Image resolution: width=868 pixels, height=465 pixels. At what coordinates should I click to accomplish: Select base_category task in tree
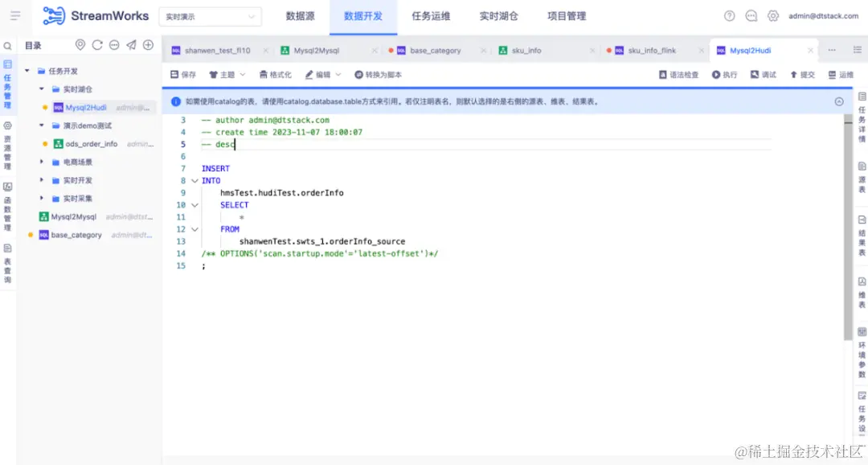(76, 235)
